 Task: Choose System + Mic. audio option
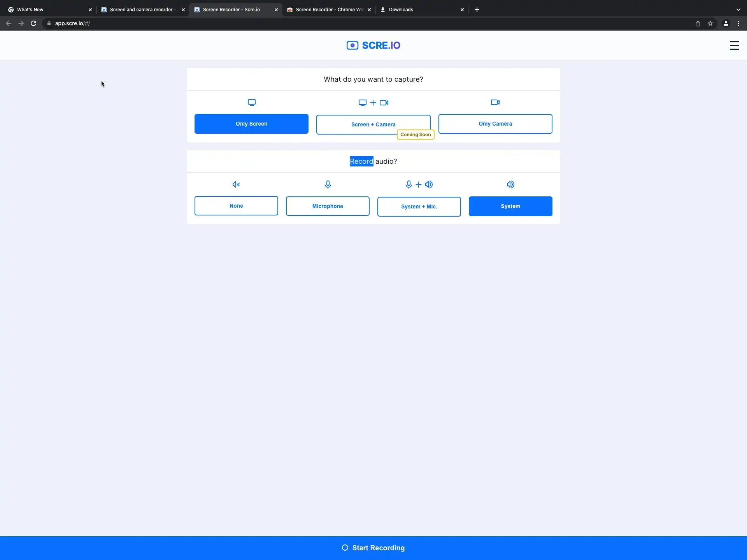click(419, 206)
